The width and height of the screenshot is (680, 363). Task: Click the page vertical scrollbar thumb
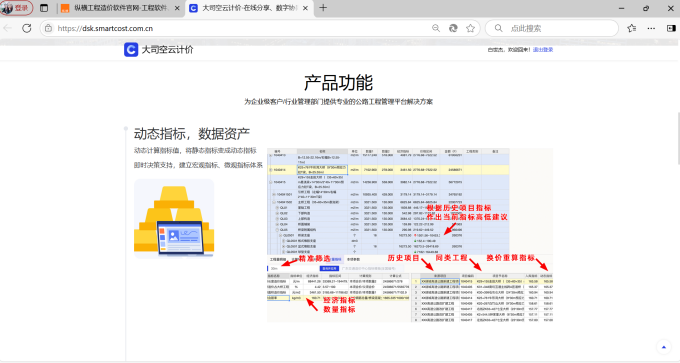pyautogui.click(x=678, y=138)
